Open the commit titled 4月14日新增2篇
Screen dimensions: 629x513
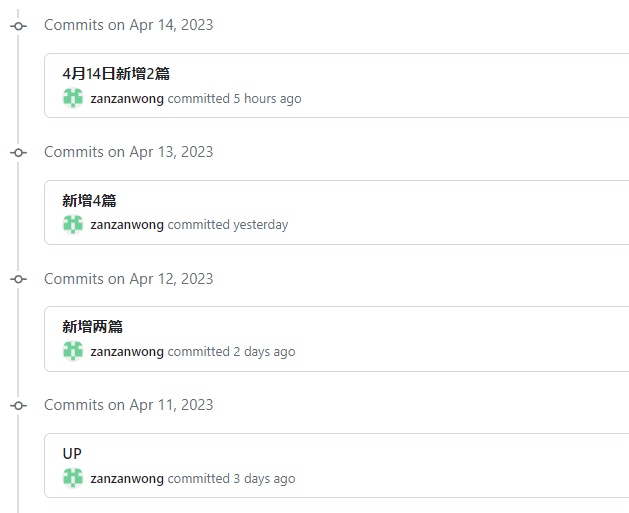(116, 73)
